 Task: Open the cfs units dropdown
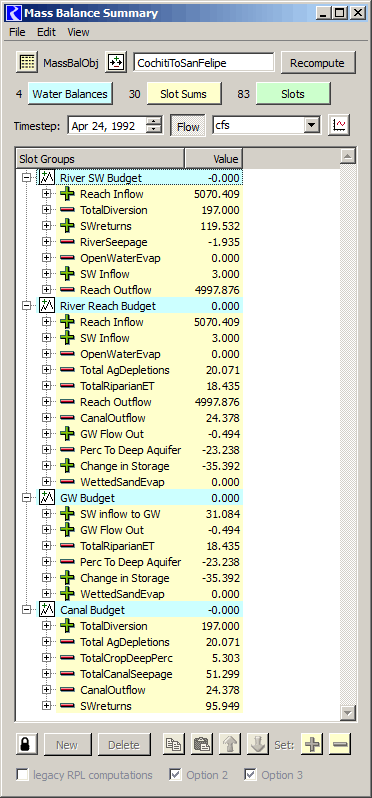267,125
